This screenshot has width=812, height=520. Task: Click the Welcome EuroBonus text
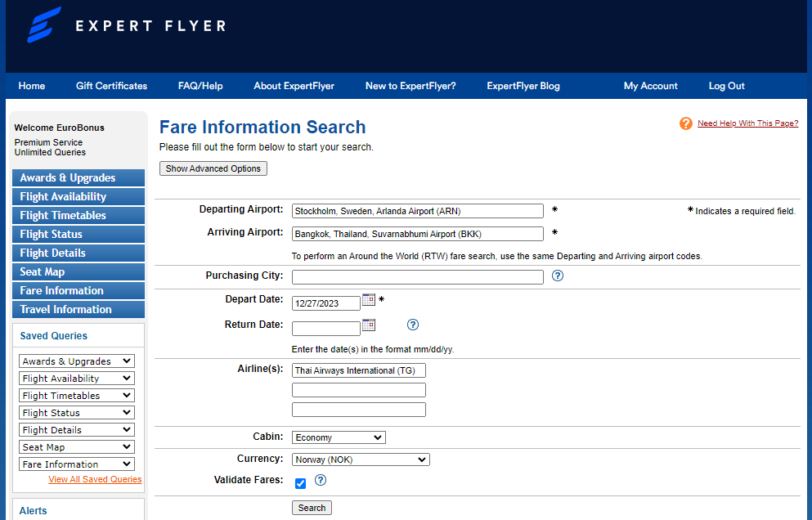(60, 128)
